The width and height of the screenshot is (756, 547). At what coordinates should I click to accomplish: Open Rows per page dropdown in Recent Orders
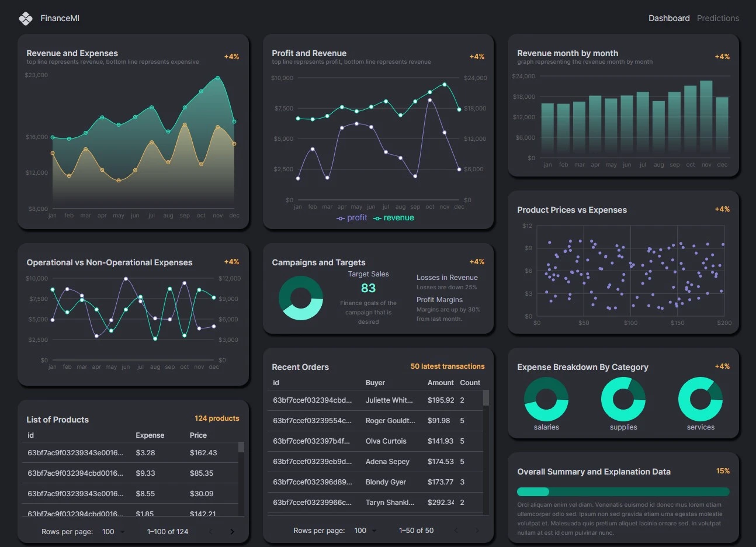coord(366,531)
